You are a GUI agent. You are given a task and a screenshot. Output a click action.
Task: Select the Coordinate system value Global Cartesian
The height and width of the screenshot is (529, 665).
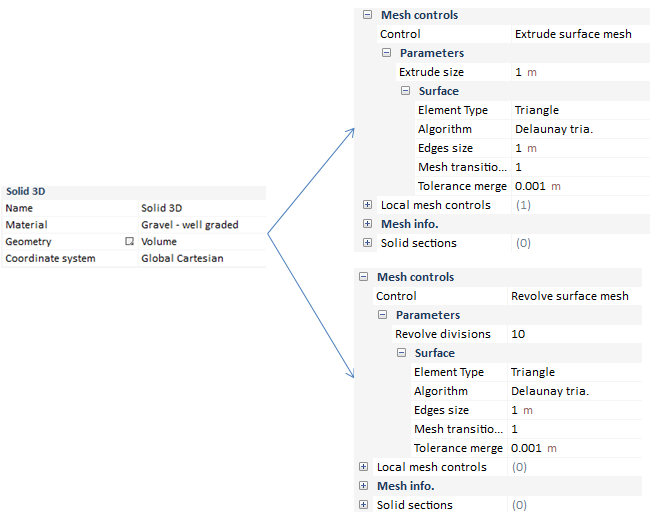(x=200, y=259)
